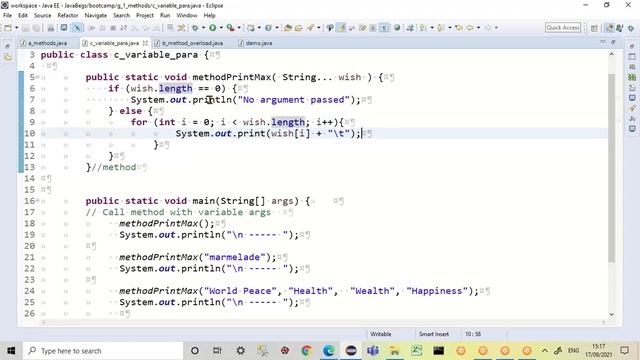Screen dimensions: 640x360
Task: Click the Back navigation arrow icon
Action: click(x=470, y=28)
